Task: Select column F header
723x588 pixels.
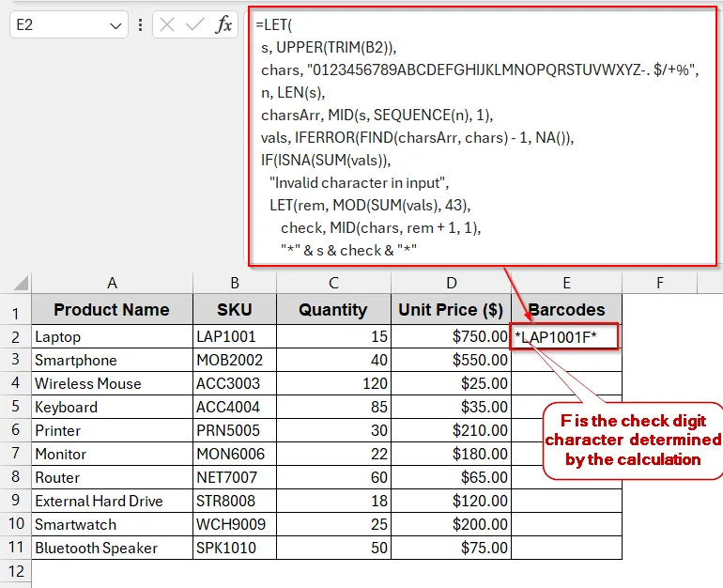Action: tap(660, 283)
